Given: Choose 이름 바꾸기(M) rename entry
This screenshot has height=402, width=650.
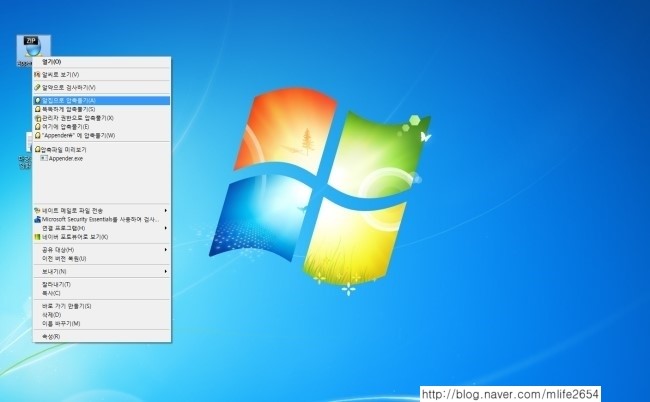Looking at the screenshot, I should tap(102, 323).
